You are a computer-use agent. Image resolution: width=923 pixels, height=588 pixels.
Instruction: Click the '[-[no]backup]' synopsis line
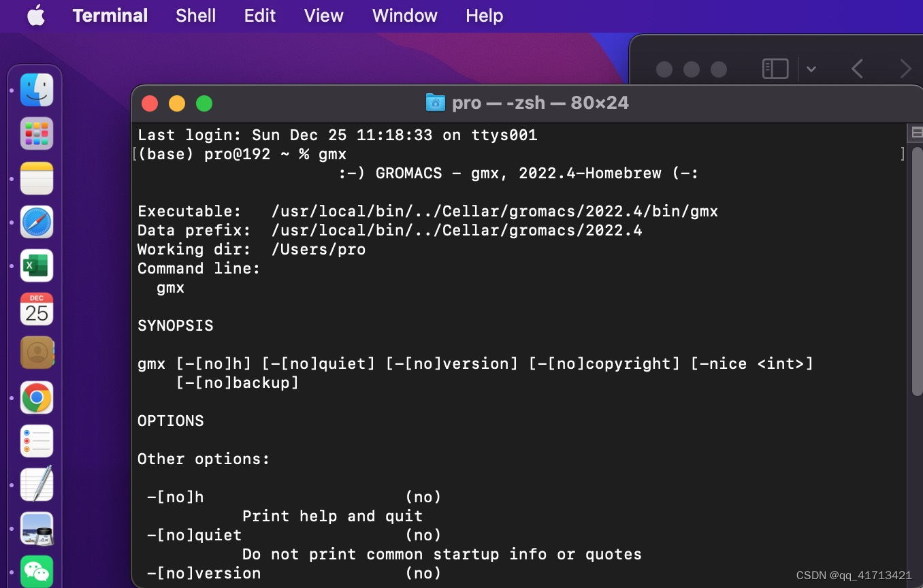click(238, 382)
